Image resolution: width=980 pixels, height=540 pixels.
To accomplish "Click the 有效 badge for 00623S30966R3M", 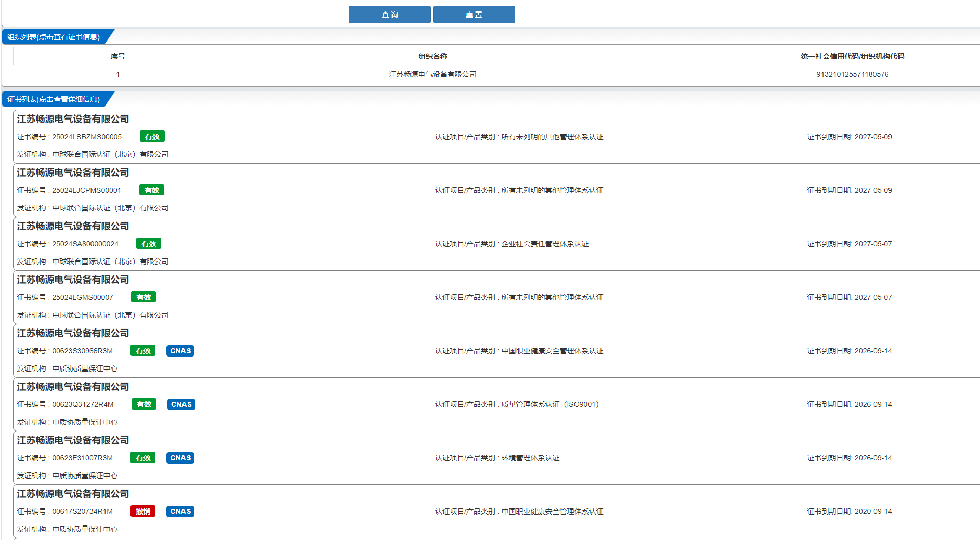I will (143, 351).
